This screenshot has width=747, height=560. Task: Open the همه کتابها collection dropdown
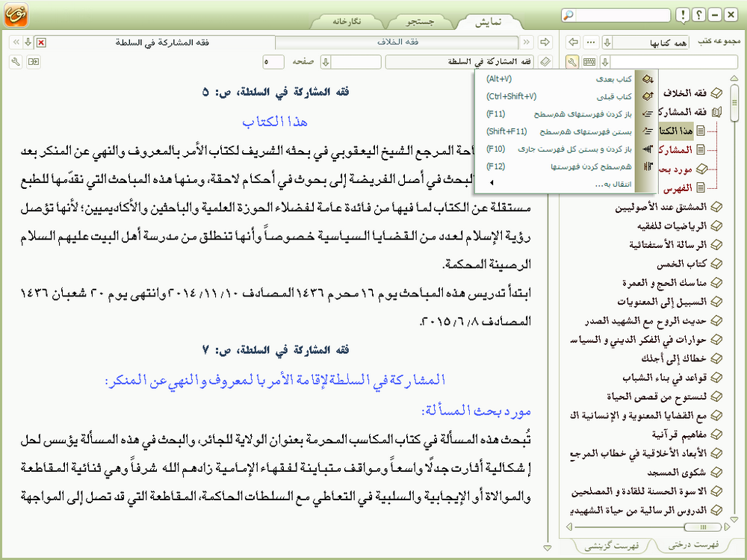pos(607,43)
